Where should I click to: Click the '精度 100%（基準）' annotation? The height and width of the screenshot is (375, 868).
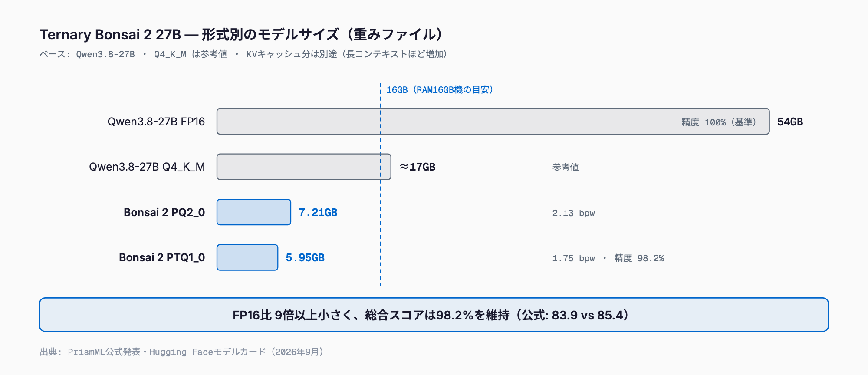coord(720,122)
